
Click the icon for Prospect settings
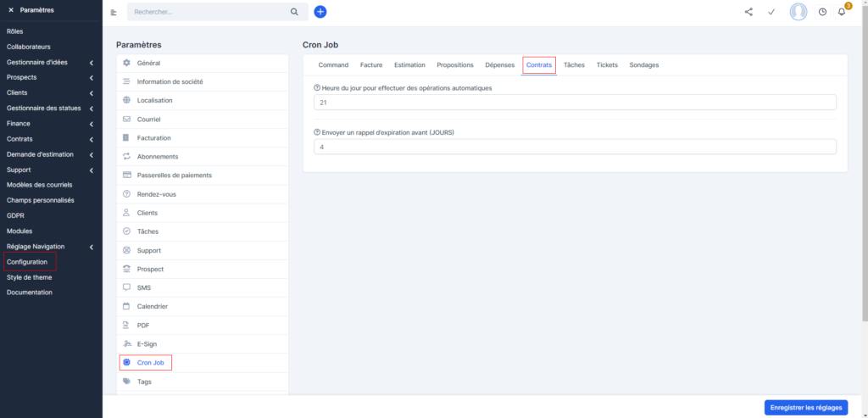point(126,269)
